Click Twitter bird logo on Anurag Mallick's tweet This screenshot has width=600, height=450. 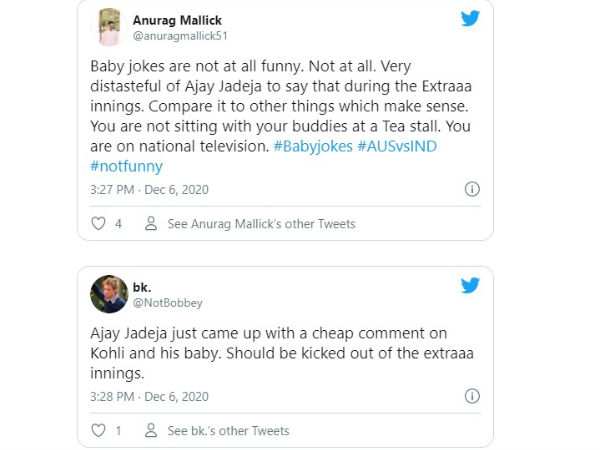[470, 19]
